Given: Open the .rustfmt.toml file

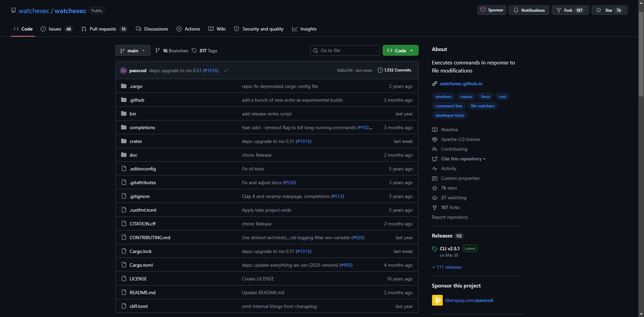Looking at the screenshot, I should 143,210.
